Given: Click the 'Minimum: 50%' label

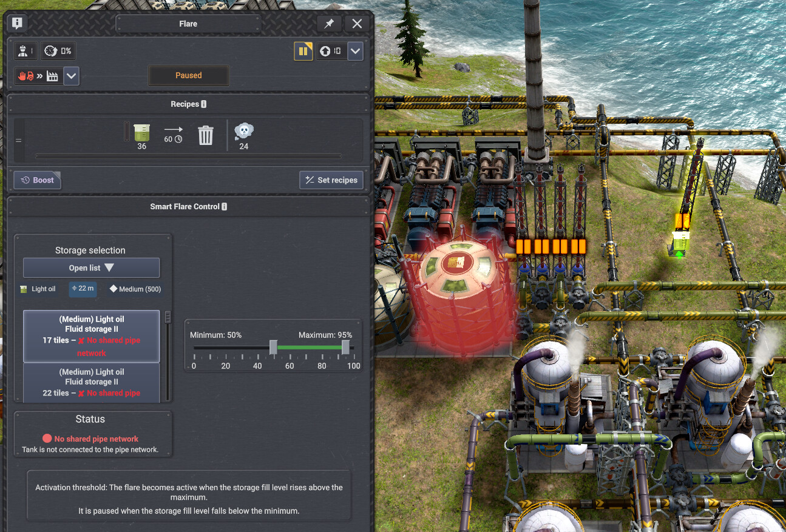Looking at the screenshot, I should (215, 335).
